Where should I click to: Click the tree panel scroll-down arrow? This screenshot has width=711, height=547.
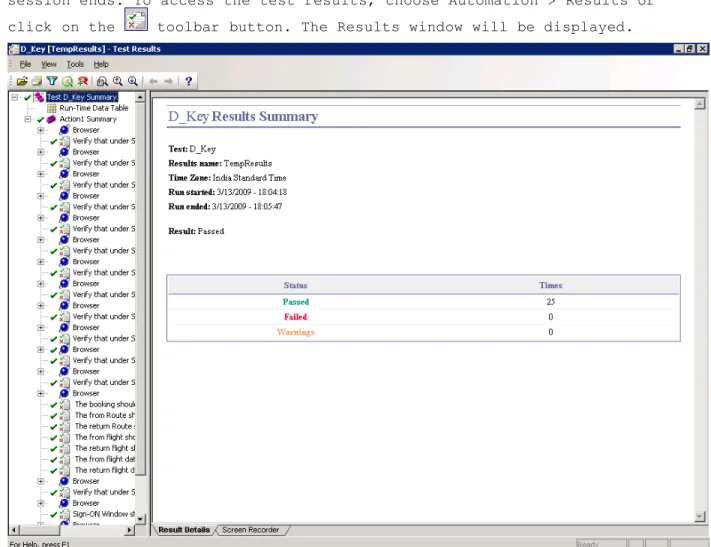140,519
